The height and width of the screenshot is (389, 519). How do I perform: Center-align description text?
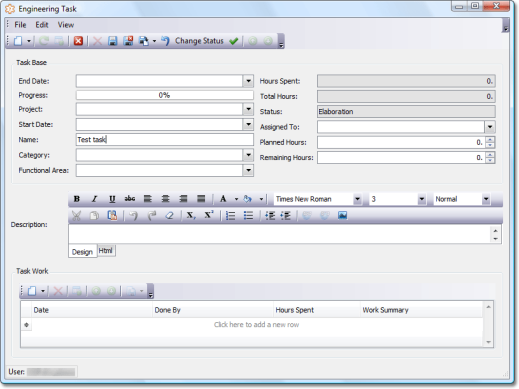coord(165,199)
